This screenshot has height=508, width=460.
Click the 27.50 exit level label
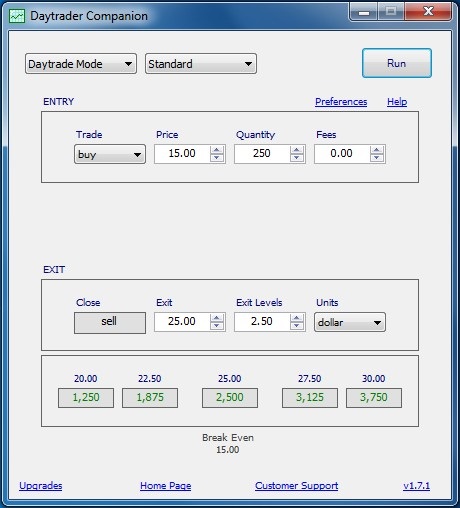[x=310, y=379]
